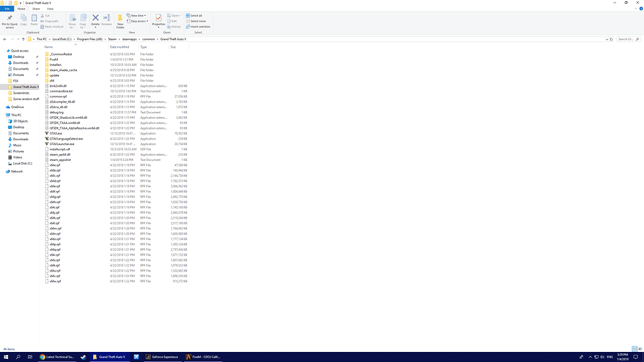Open the Chrome Latest Technical Su... taskbar window

point(57,357)
